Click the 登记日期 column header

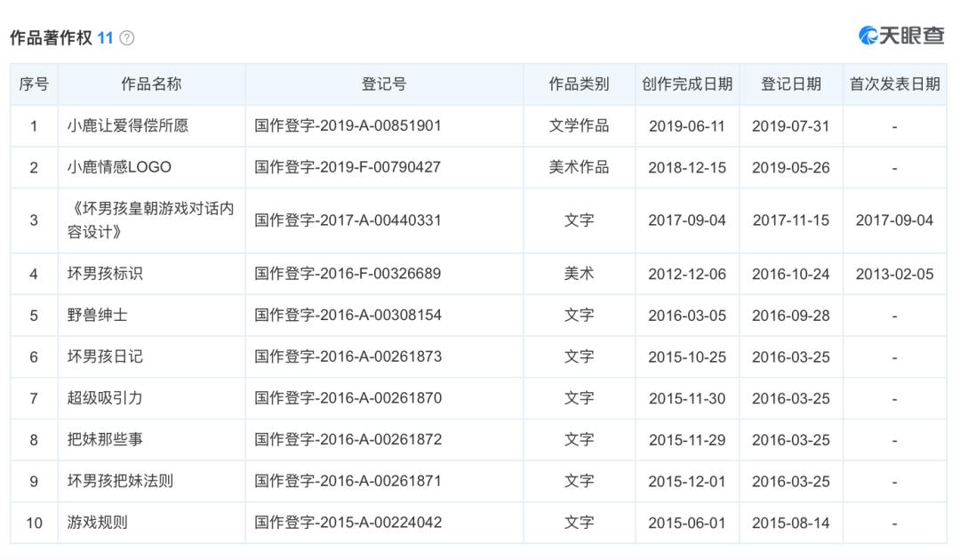pos(790,84)
